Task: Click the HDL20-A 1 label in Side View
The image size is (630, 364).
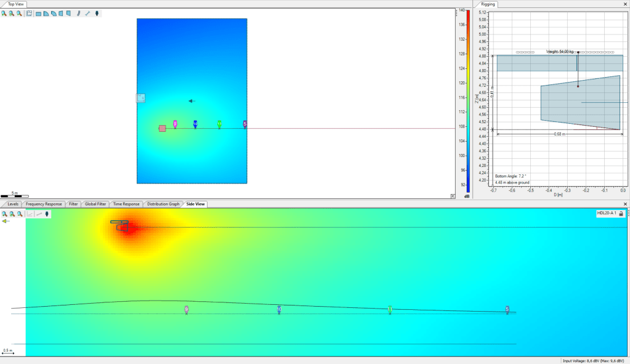Action: (x=606, y=214)
